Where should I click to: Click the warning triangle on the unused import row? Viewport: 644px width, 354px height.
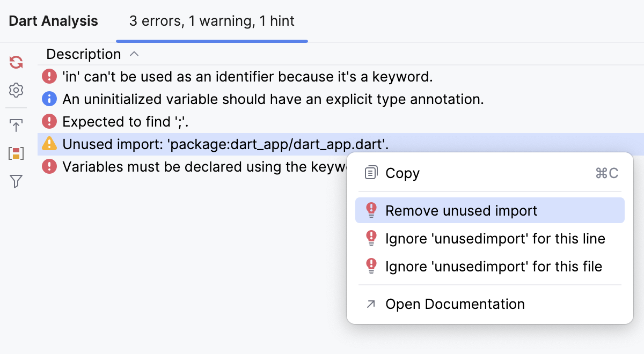49,144
